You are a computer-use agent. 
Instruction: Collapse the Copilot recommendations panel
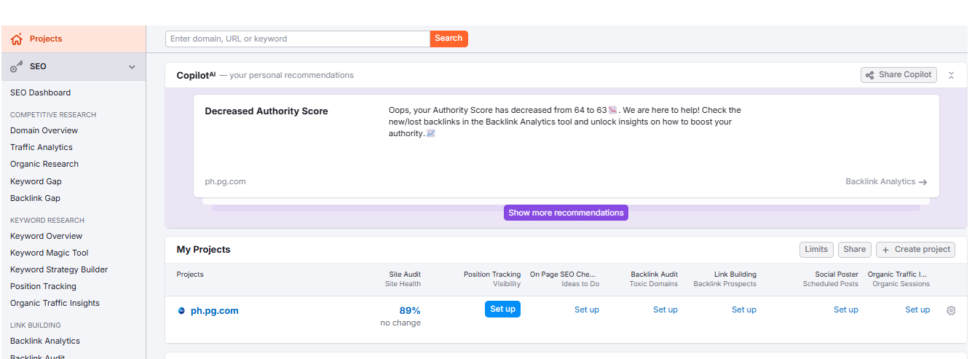click(951, 75)
